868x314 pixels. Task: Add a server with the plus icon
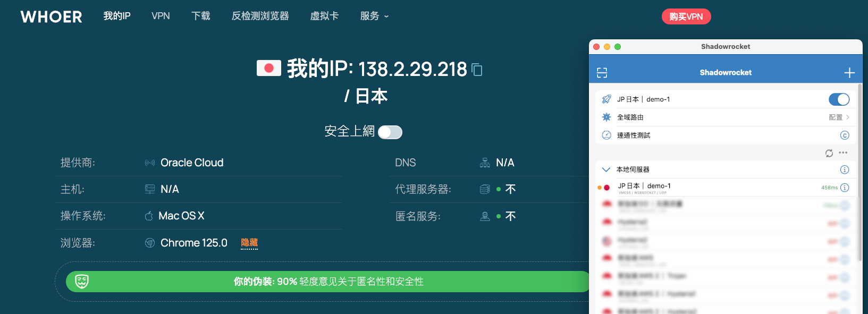(x=849, y=73)
